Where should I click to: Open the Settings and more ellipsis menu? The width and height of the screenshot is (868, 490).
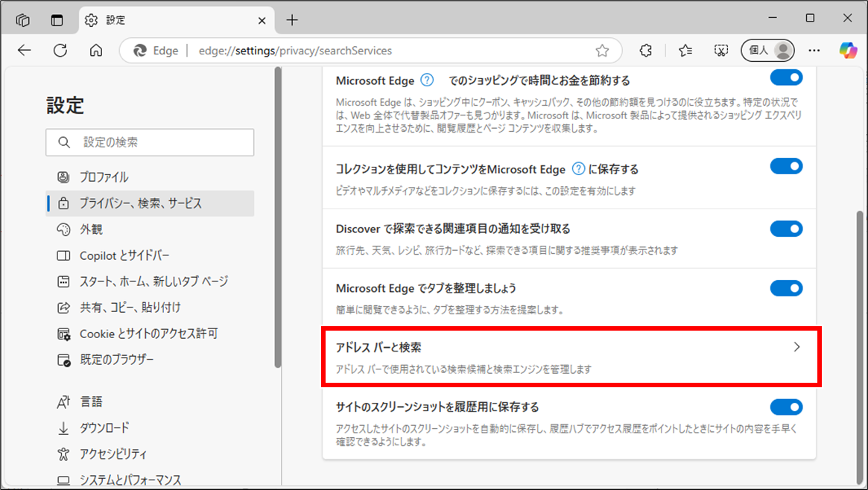pyautogui.click(x=814, y=51)
